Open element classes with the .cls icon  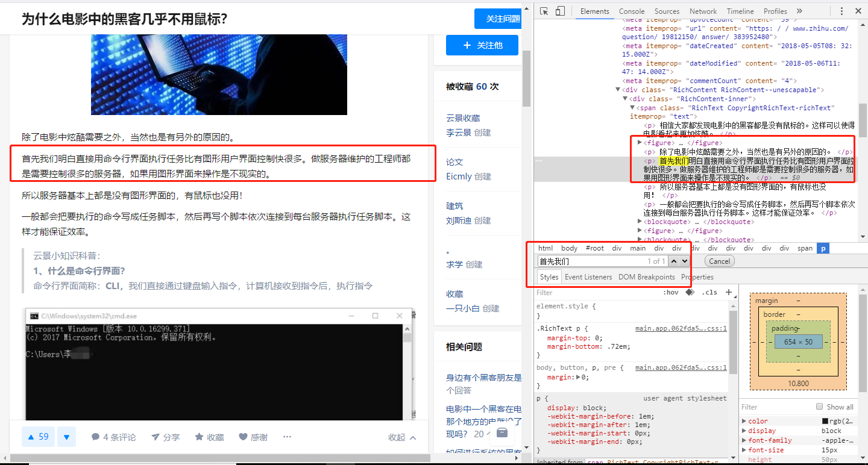[711, 292]
